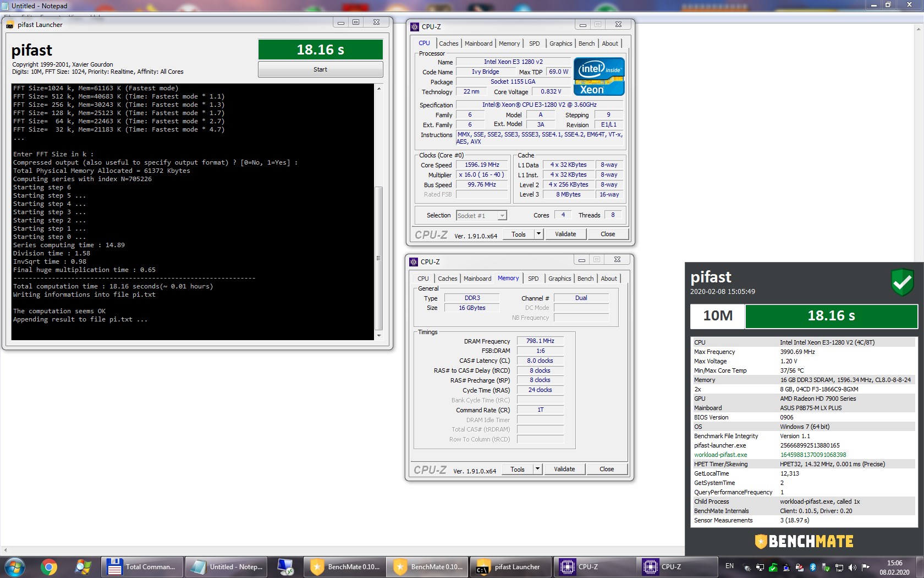Click the lower CPU-Z window title icon
924x578 pixels.
click(x=414, y=261)
